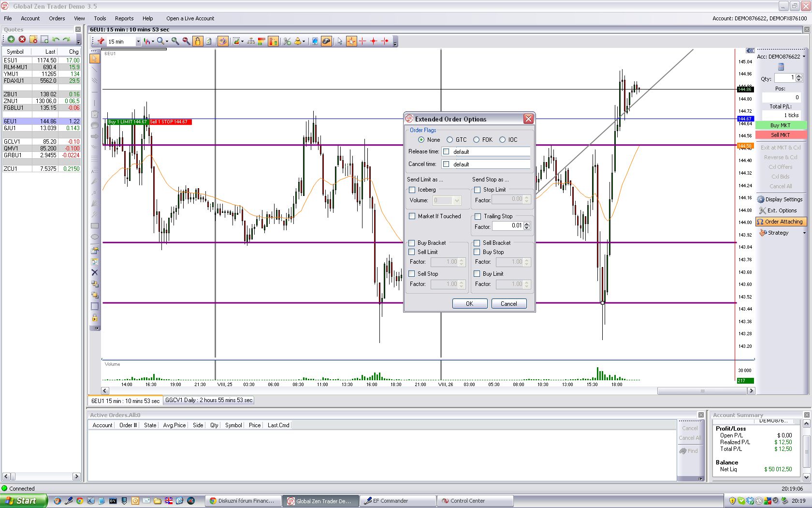This screenshot has height=508, width=812.
Task: Select the ellipse drawing tool
Action: click(95, 237)
